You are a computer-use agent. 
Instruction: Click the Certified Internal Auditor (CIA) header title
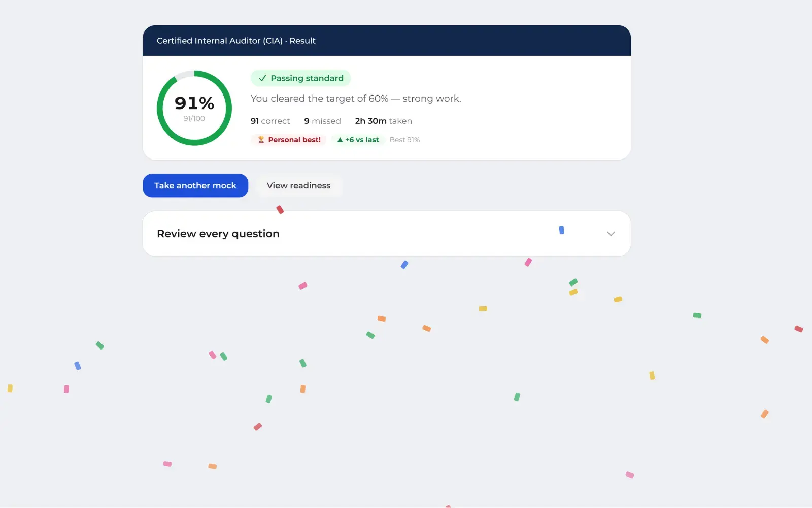point(236,41)
